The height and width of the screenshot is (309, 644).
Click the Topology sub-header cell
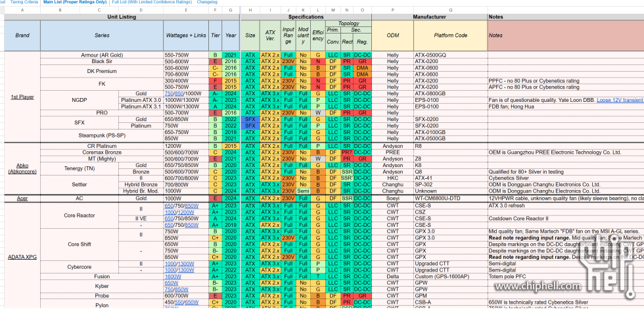(x=349, y=24)
